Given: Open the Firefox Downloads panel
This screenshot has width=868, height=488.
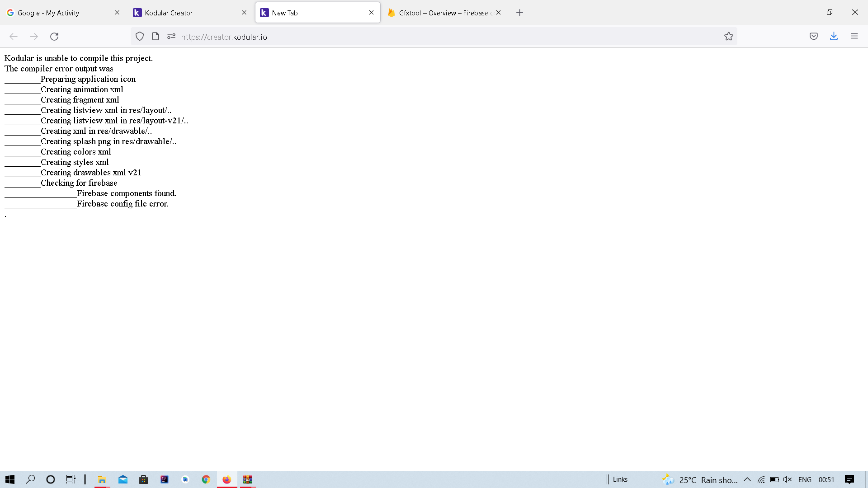Looking at the screenshot, I should point(834,37).
